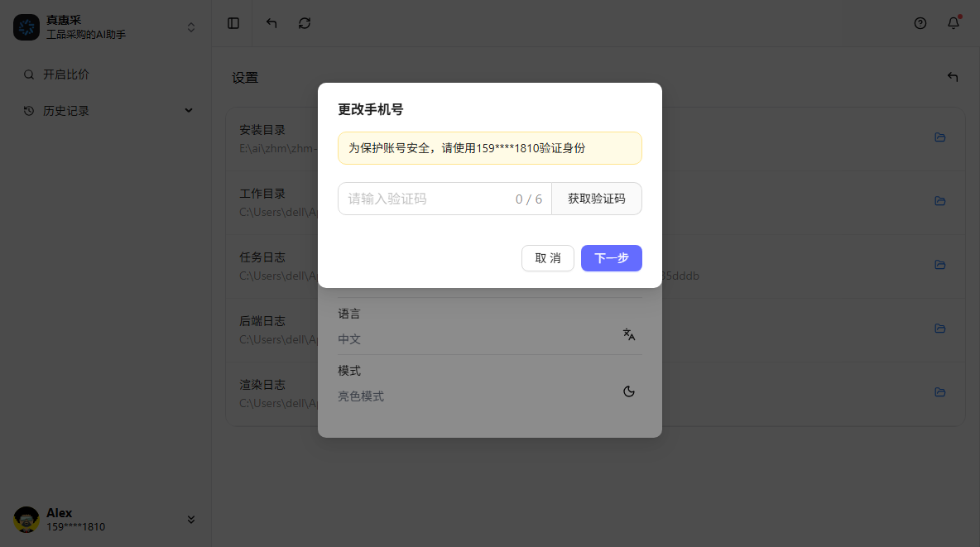Screen dimensions: 980x547
Task: Click the refresh icon in the toolbar
Action: click(x=305, y=23)
